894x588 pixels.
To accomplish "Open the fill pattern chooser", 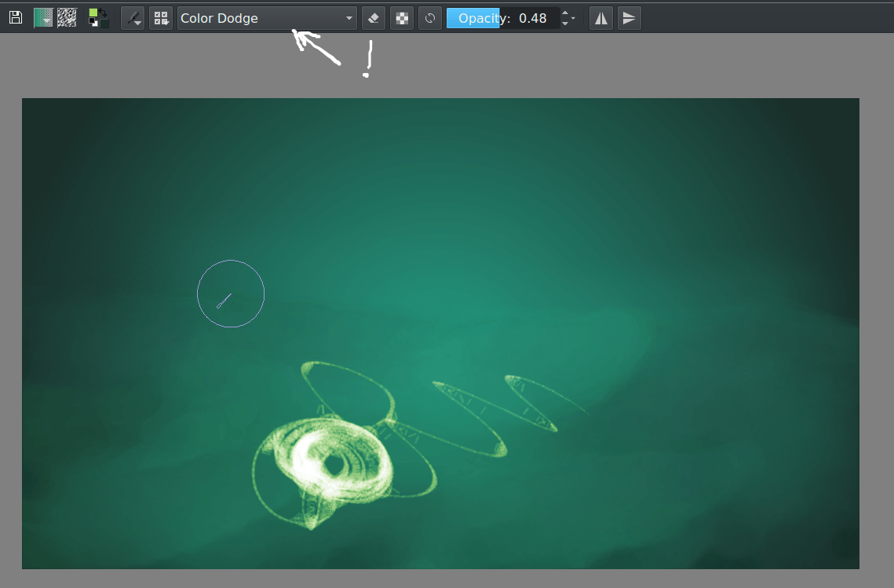I will 67,17.
